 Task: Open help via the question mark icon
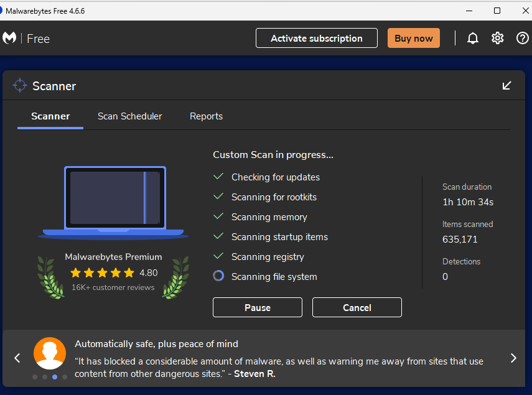[x=523, y=38]
